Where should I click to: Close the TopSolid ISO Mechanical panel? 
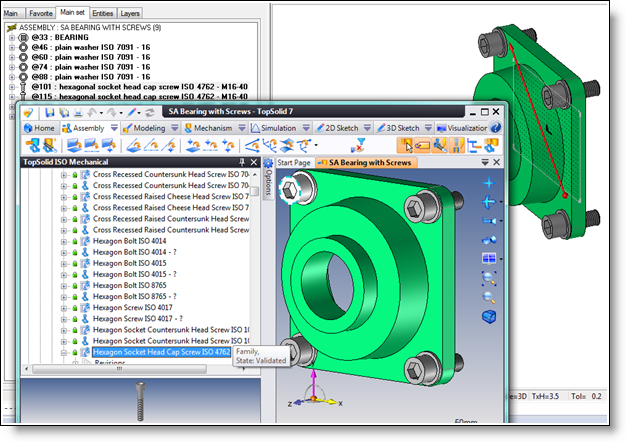(x=254, y=161)
